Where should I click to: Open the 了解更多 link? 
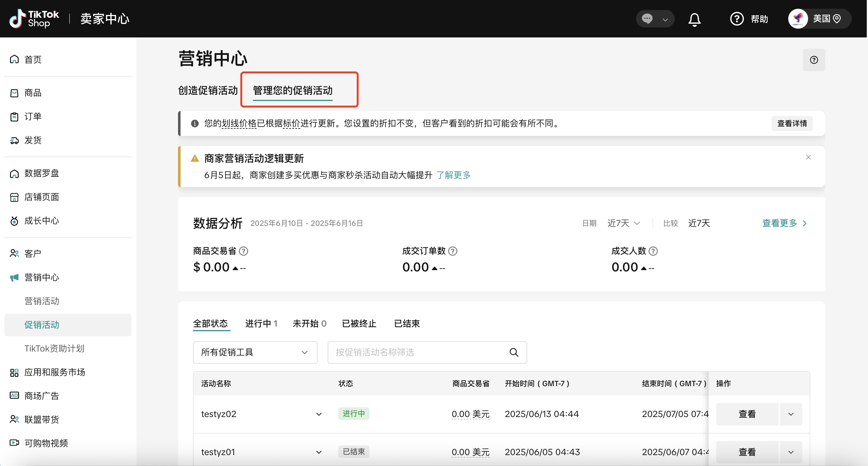[x=453, y=175]
